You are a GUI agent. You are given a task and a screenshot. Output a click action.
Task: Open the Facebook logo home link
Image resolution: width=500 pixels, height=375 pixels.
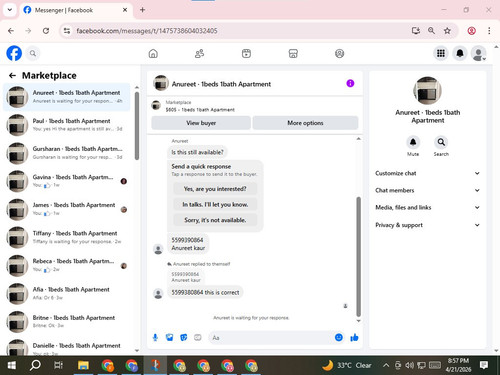[x=14, y=53]
